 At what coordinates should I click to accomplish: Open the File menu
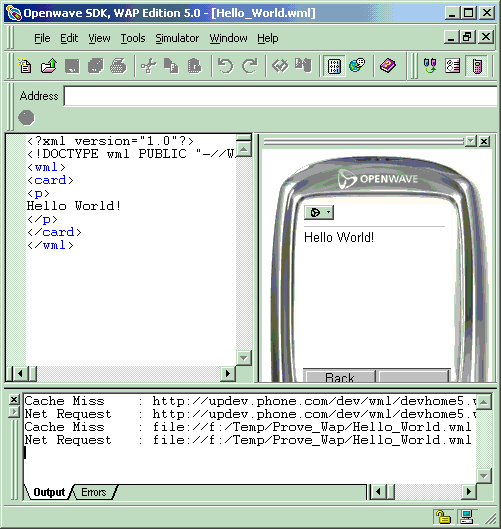coord(42,38)
